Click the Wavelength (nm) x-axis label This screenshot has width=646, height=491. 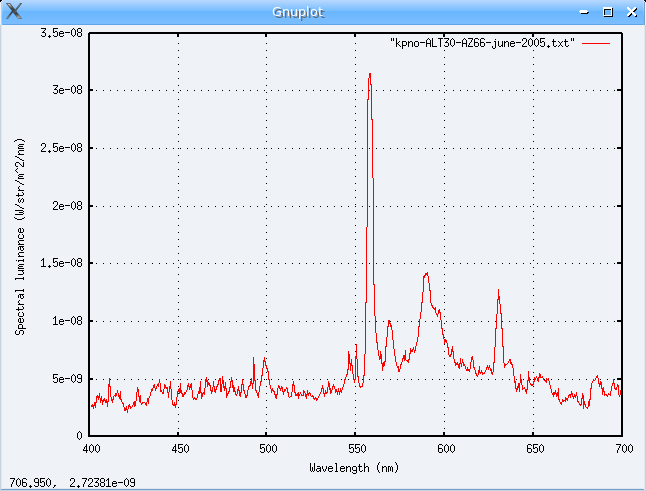[x=355, y=467]
